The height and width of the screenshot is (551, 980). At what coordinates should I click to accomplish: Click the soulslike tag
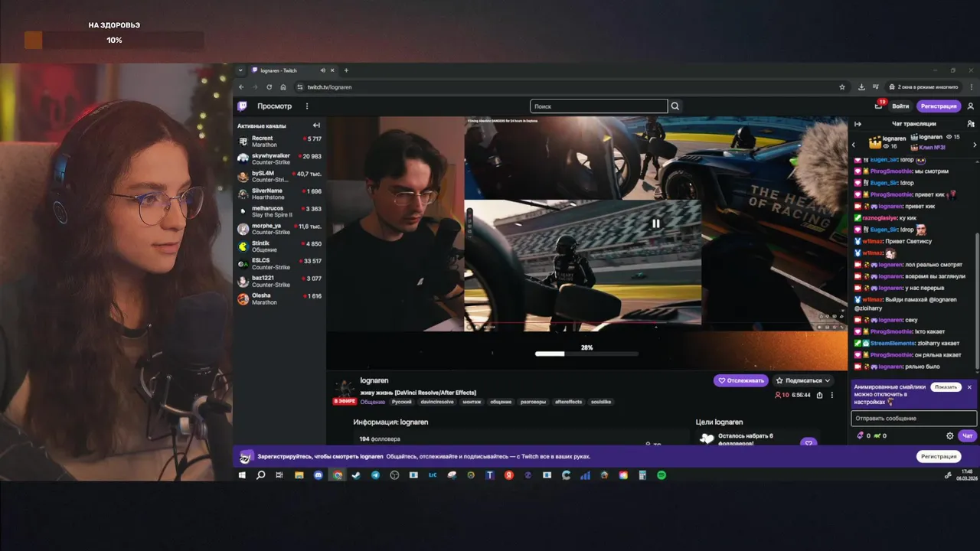pyautogui.click(x=601, y=402)
